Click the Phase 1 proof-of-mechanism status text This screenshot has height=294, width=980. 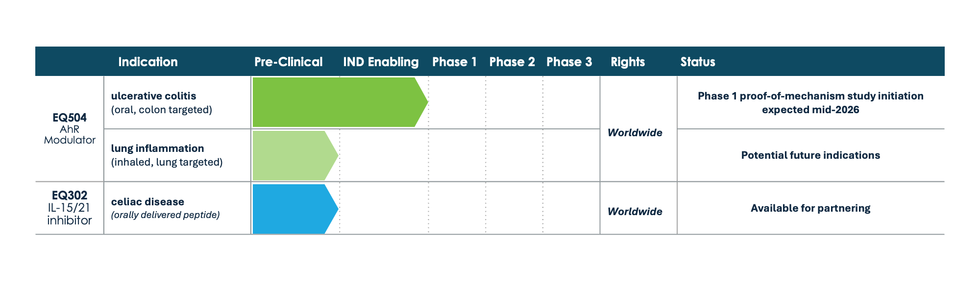810,102
